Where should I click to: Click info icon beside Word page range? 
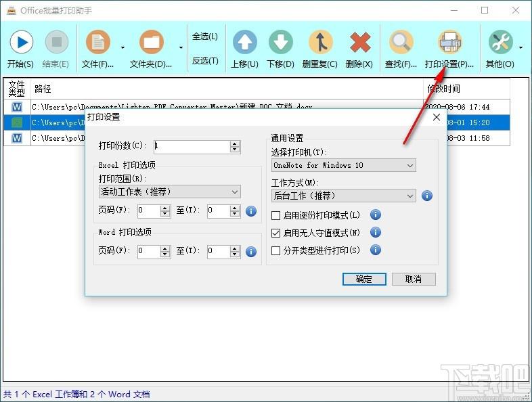[250, 252]
